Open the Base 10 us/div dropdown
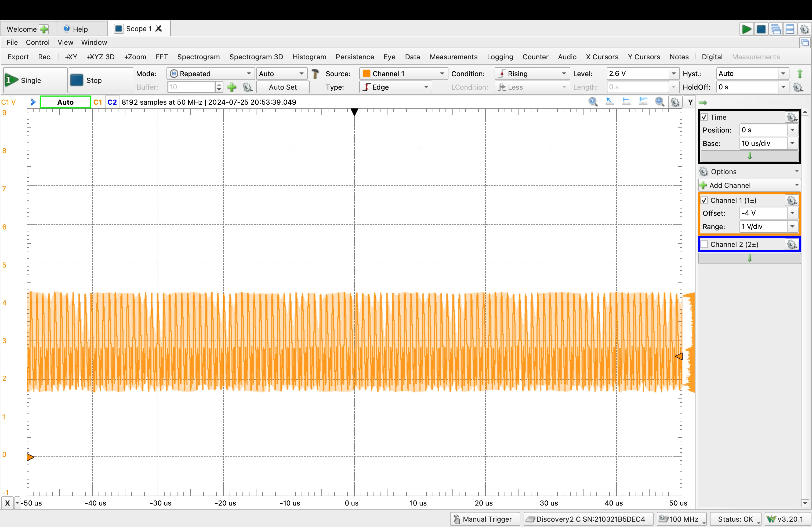 (792, 144)
